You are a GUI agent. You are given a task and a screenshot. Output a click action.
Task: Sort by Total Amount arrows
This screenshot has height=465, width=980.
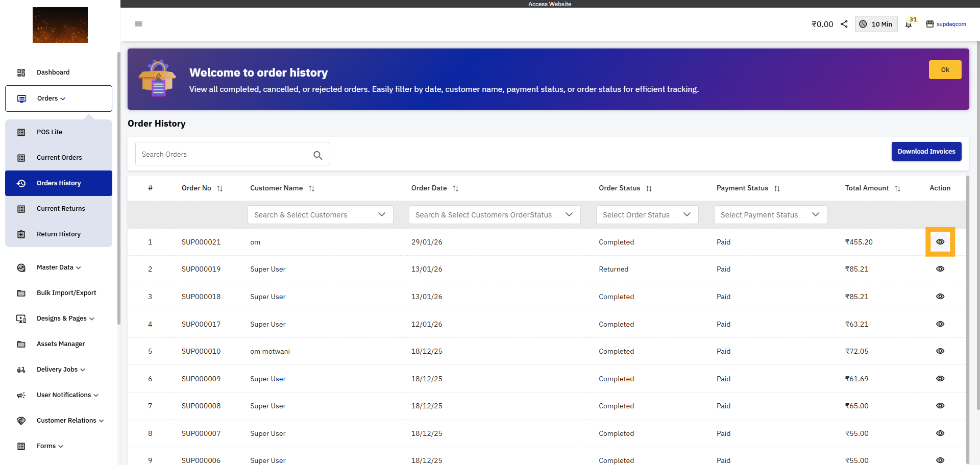click(897, 188)
